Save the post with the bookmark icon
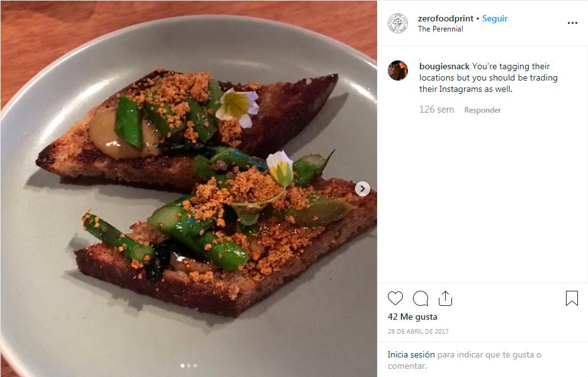The height and width of the screenshot is (377, 588). tap(572, 298)
